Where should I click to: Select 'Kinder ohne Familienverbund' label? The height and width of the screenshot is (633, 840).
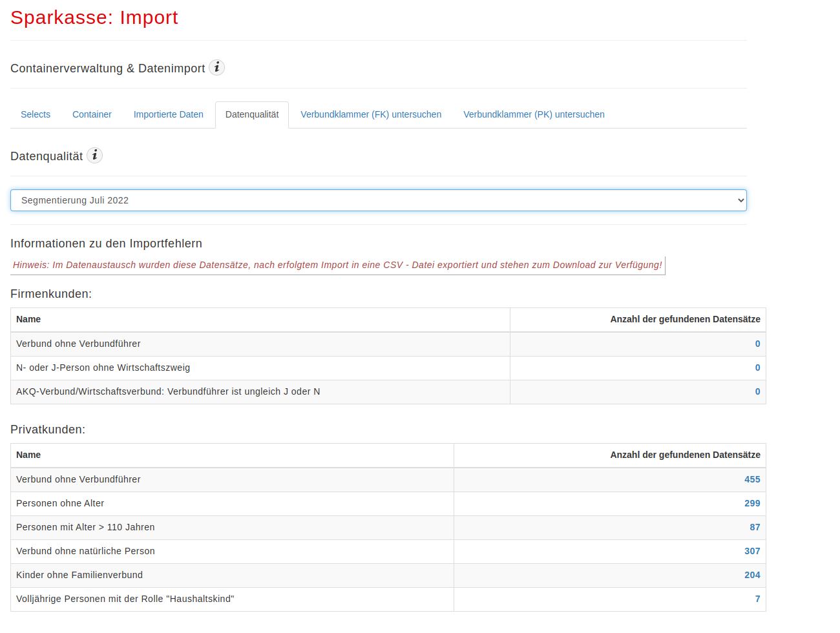[x=79, y=575]
